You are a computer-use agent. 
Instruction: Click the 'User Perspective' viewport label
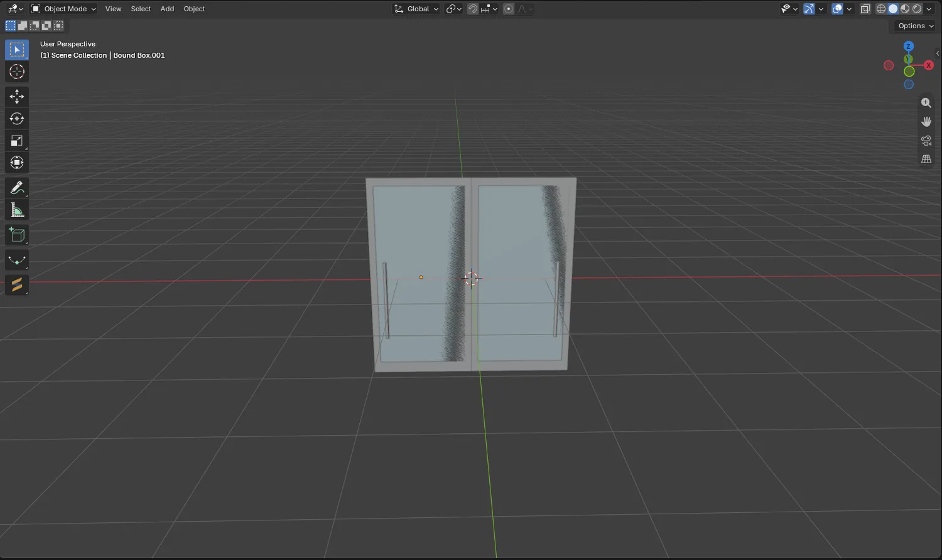pos(68,44)
